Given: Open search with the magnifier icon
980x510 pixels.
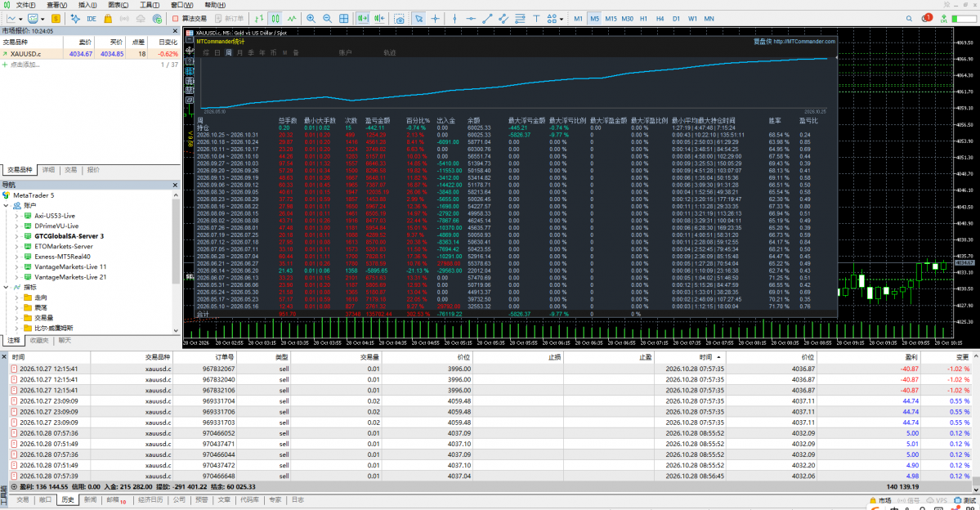Looking at the screenshot, I should 910,19.
